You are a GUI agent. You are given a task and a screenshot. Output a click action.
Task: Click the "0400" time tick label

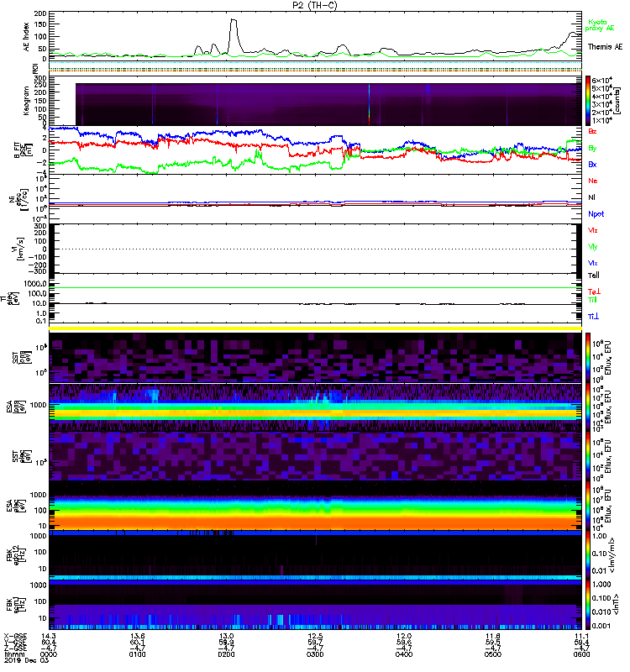404,654
